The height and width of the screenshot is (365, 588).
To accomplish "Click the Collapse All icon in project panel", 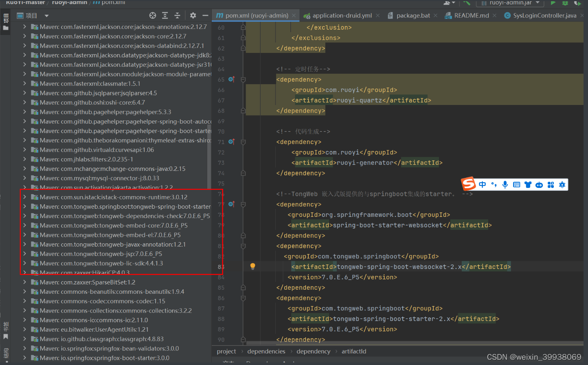I will 177,15.
